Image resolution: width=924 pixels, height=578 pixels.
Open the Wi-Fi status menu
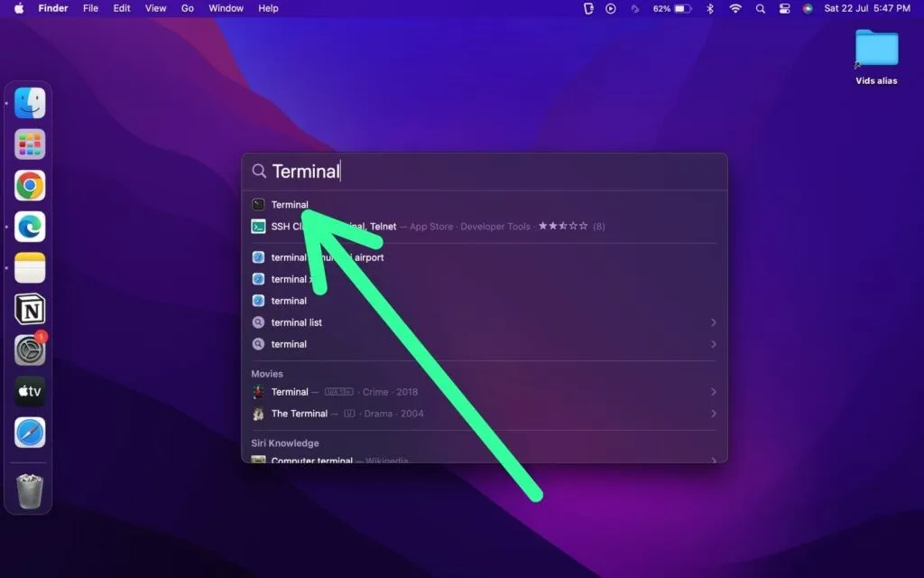pos(735,8)
